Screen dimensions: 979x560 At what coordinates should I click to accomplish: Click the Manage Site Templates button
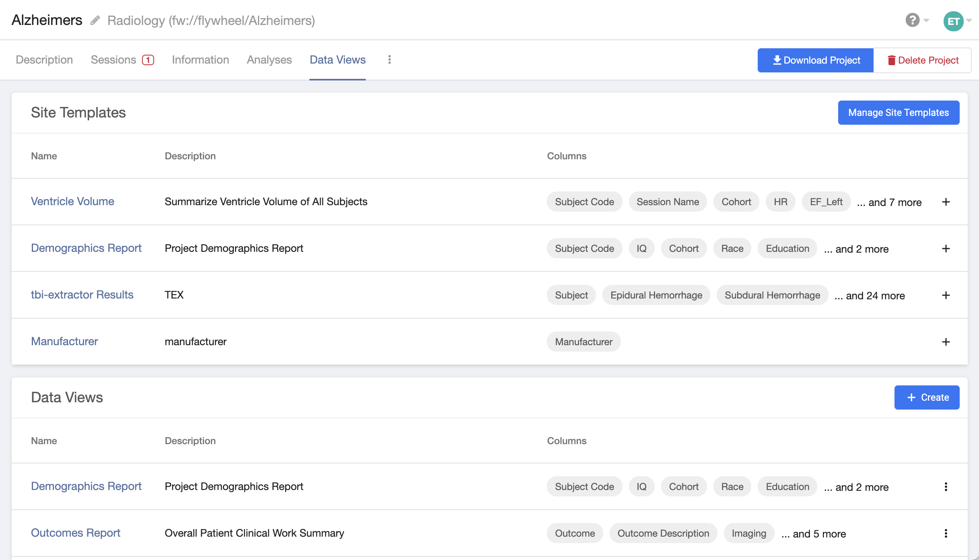[899, 112]
